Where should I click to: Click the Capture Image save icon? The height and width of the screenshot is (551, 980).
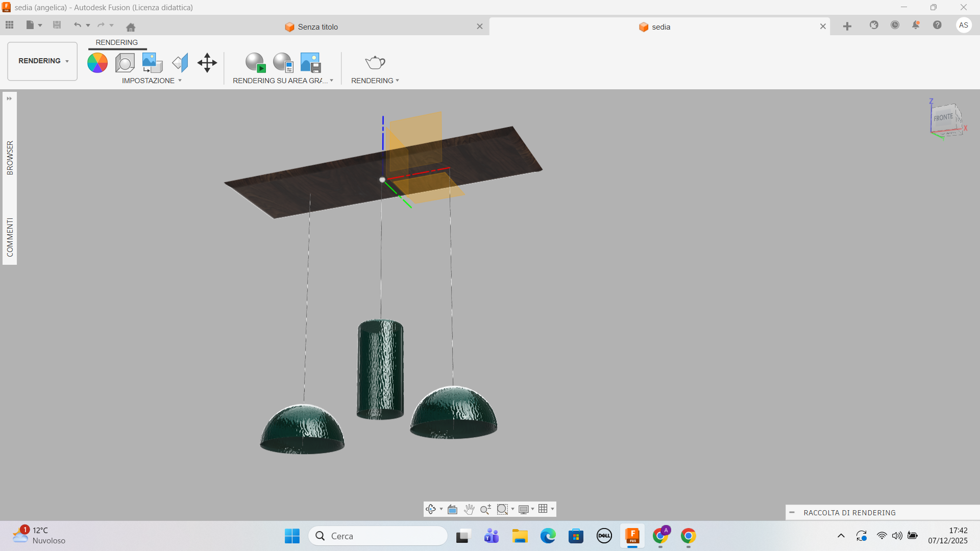tap(310, 63)
